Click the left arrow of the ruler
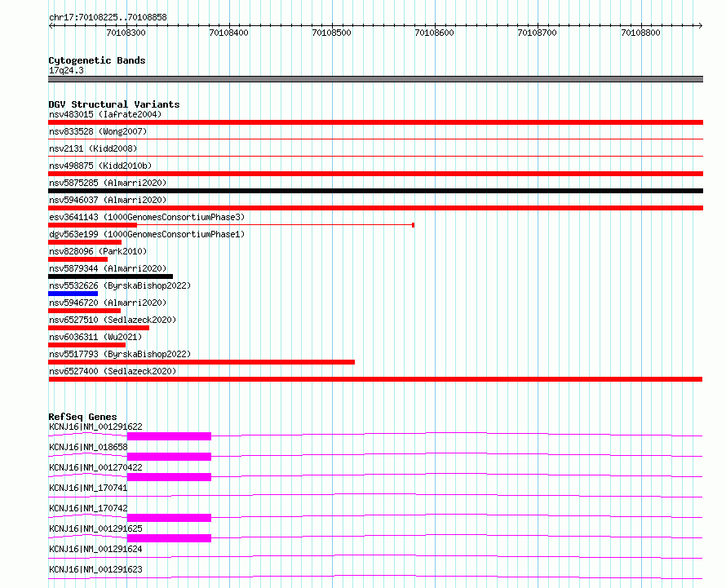This screenshot has width=726, height=588. coord(51,25)
